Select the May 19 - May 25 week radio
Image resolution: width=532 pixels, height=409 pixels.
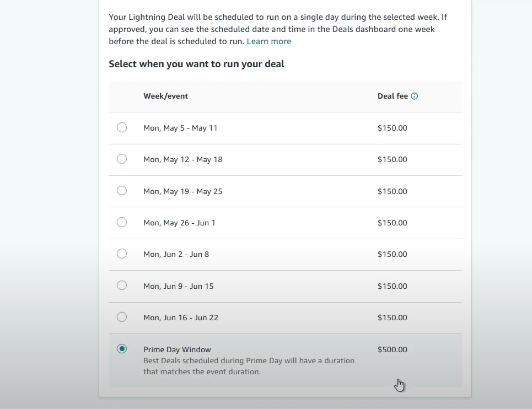click(x=122, y=191)
